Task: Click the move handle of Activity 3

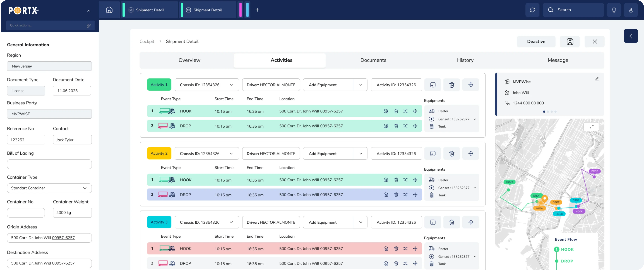Action: (x=470, y=222)
